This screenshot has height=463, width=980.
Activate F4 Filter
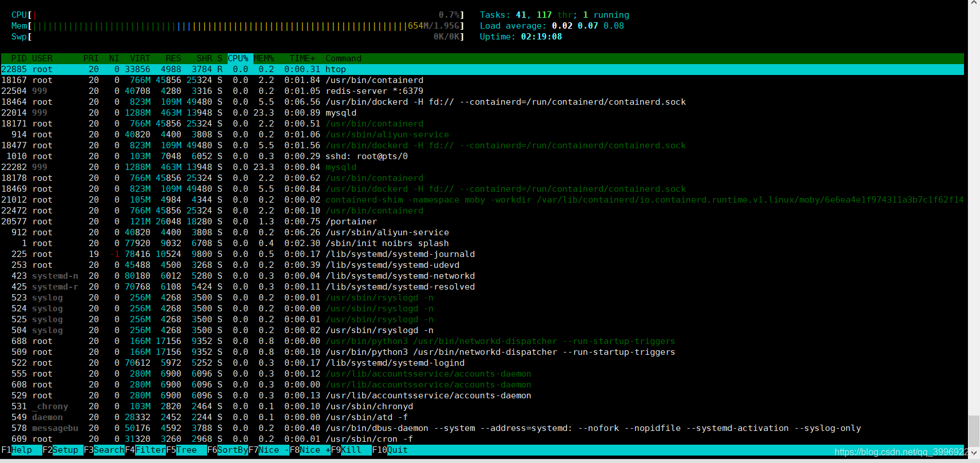[x=145, y=450]
